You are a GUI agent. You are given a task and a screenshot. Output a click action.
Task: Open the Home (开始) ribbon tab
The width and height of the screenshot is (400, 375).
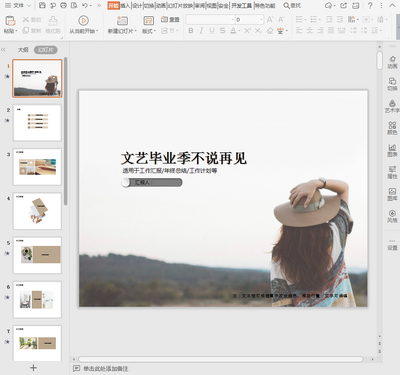(x=113, y=5)
